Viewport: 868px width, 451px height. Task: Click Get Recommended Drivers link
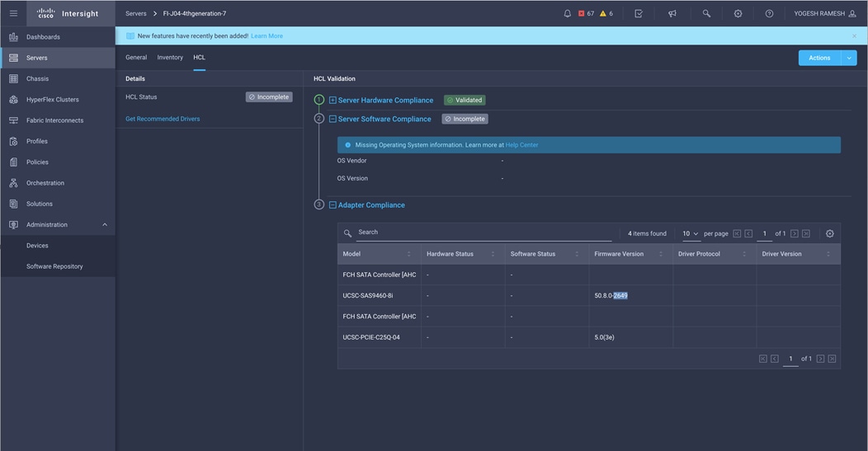coord(163,119)
